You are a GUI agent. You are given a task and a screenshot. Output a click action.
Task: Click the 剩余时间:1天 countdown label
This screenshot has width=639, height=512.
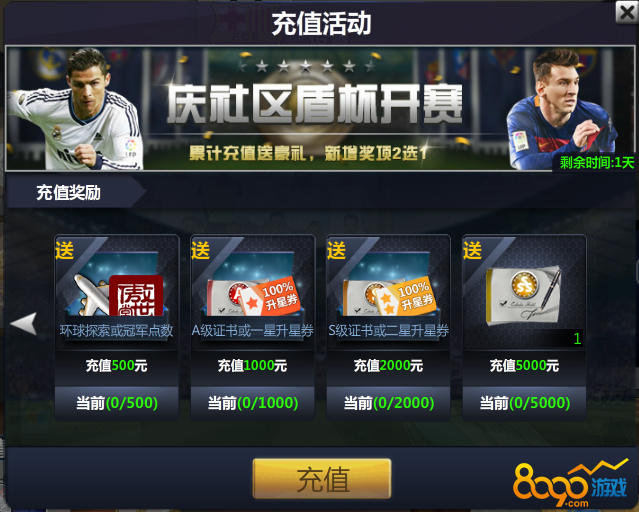pyautogui.click(x=597, y=163)
